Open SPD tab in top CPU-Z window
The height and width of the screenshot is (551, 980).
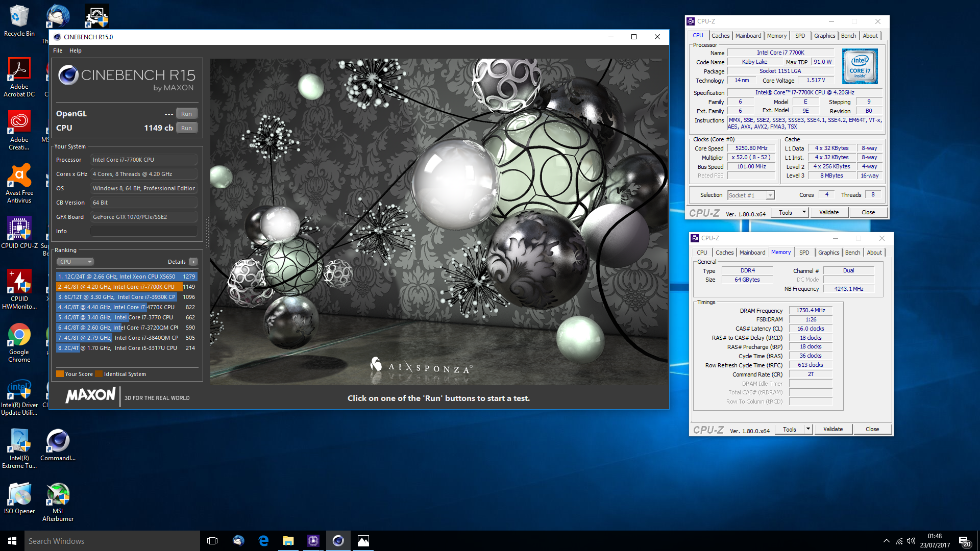click(x=800, y=36)
